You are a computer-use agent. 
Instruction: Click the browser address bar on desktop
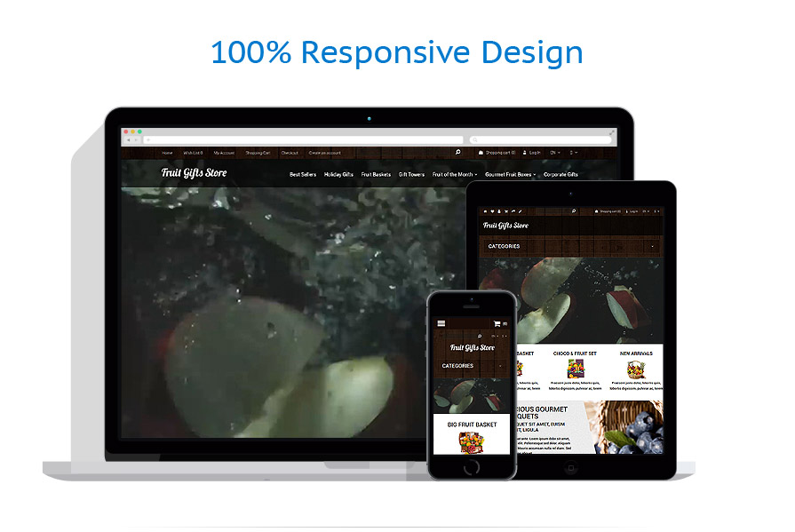click(304, 139)
